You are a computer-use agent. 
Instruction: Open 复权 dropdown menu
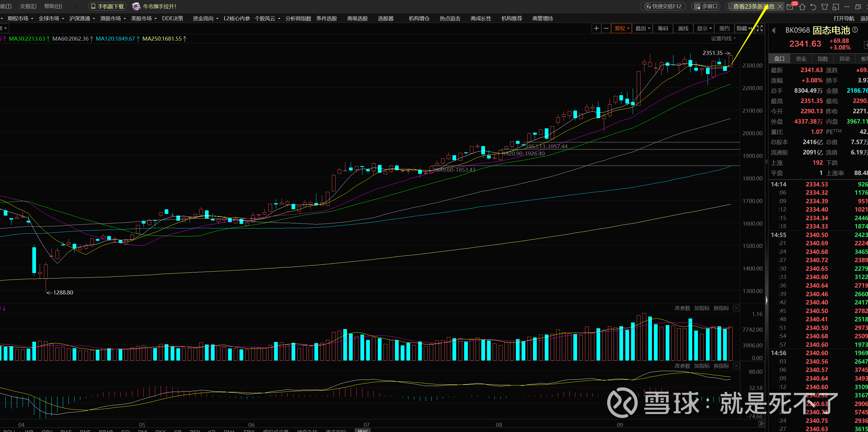622,28
